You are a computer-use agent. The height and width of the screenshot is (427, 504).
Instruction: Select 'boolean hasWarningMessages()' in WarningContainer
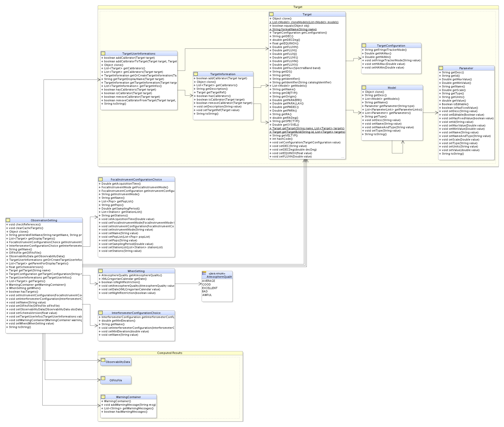pyautogui.click(x=124, y=412)
